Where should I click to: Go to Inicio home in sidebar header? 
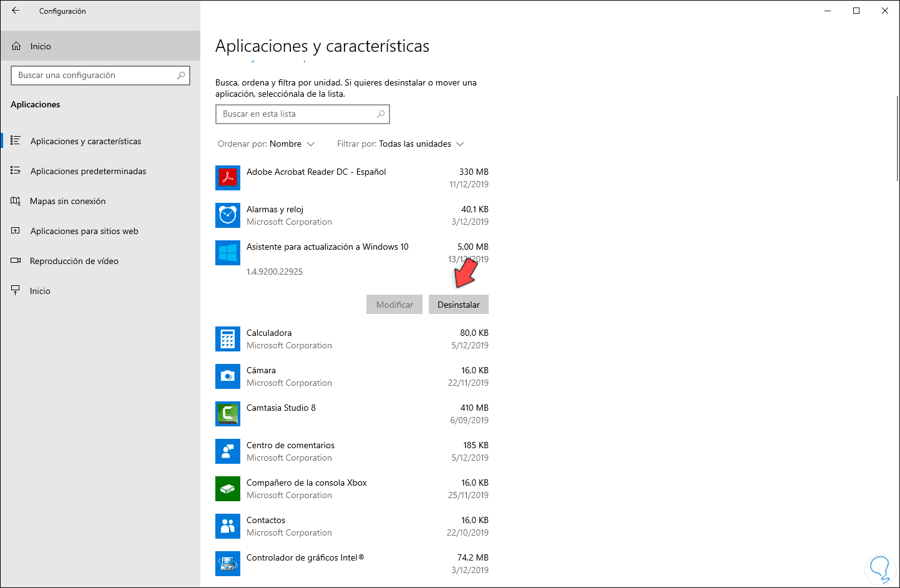click(x=100, y=46)
